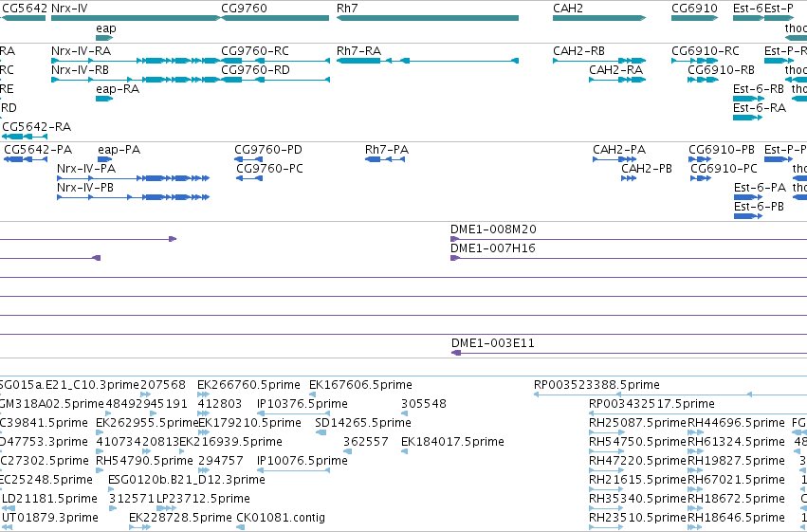Select EST RP003432517.5prime
Image resolution: width=807 pixels, height=532 pixels.
[697, 413]
